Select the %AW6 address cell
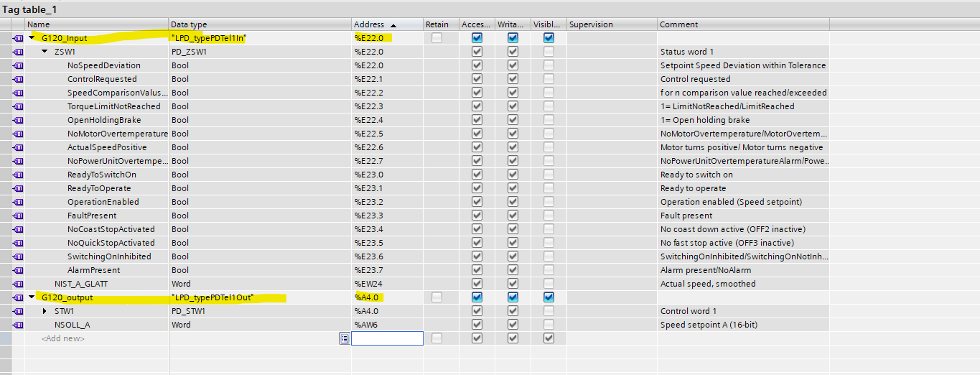The height and width of the screenshot is (375, 980). pos(387,325)
